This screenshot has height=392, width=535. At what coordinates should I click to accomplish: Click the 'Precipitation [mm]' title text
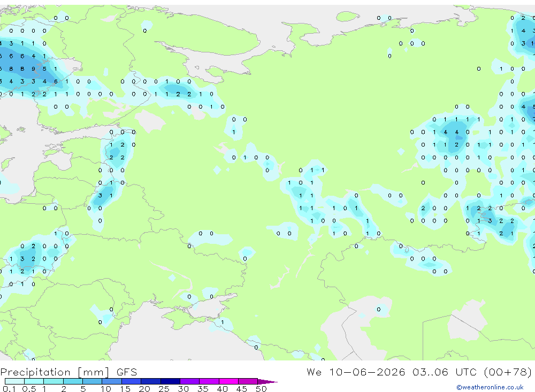point(55,372)
